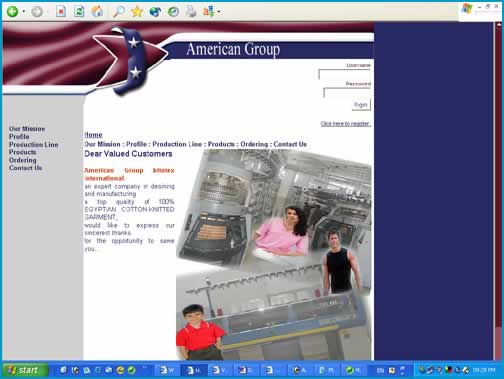Click the login button
The image size is (504, 379).
pos(361,105)
